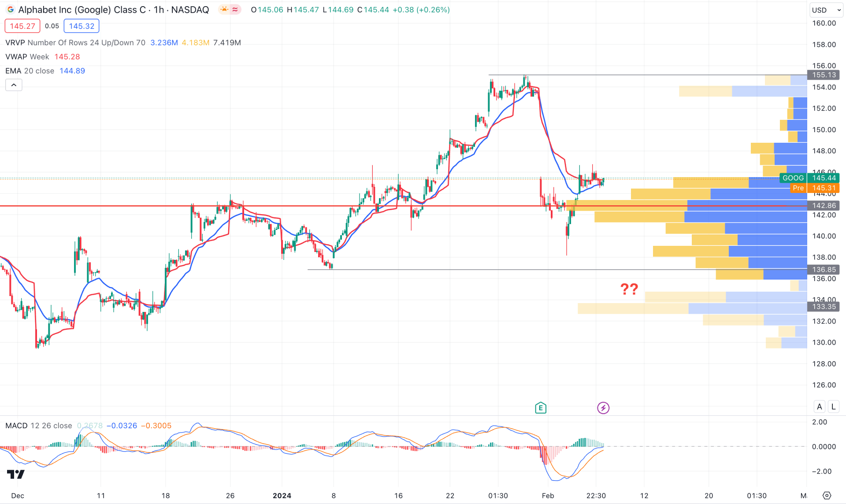Screen dimensions: 846x504
Task: Click the MACD line value −0.0326
Action: click(x=122, y=426)
